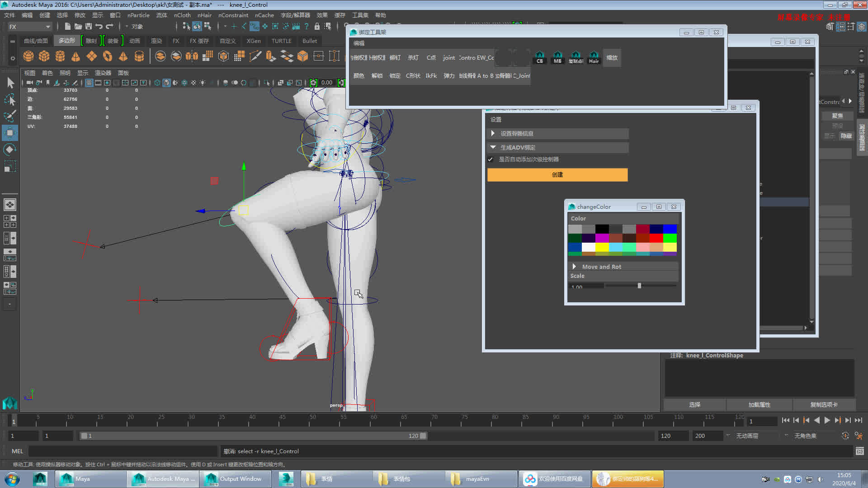
Task: Select the polygon sphere creation icon on the shelf
Action: tap(28, 56)
